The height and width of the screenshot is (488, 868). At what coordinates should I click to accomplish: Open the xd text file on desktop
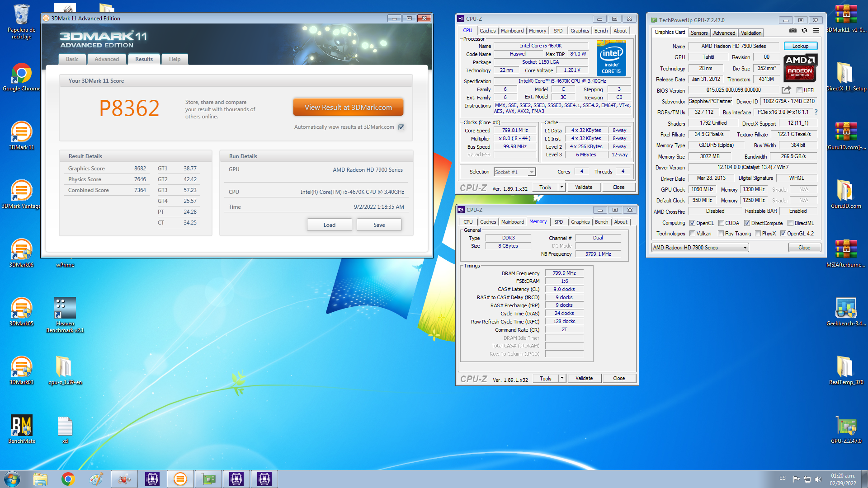pos(65,429)
